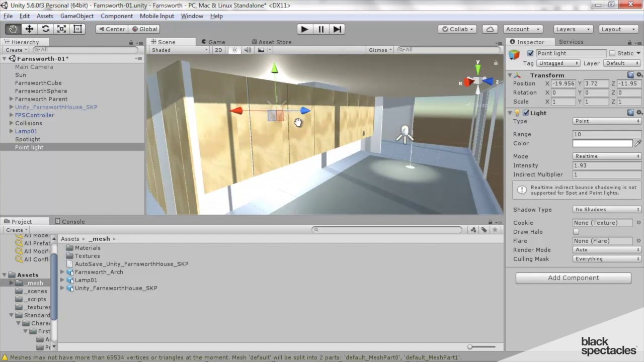The height and width of the screenshot is (362, 644).
Task: Expand Farnsworth Parent in Hierarchy
Action: [11, 99]
